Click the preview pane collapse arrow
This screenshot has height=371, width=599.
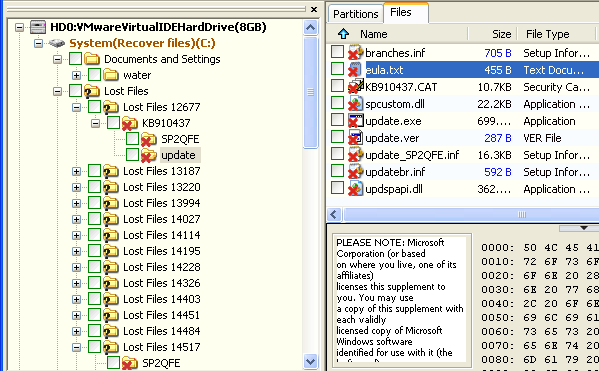(x=583, y=228)
